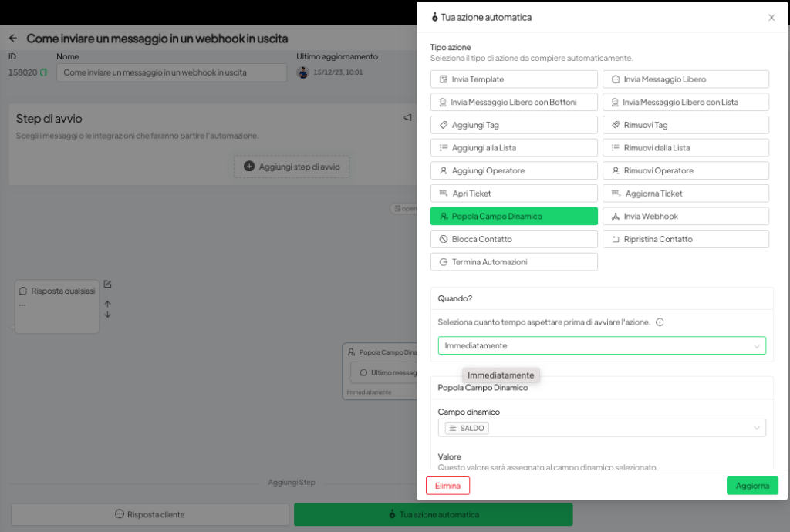Click info icon beside wait time description
The image size is (790, 532).
tap(660, 322)
